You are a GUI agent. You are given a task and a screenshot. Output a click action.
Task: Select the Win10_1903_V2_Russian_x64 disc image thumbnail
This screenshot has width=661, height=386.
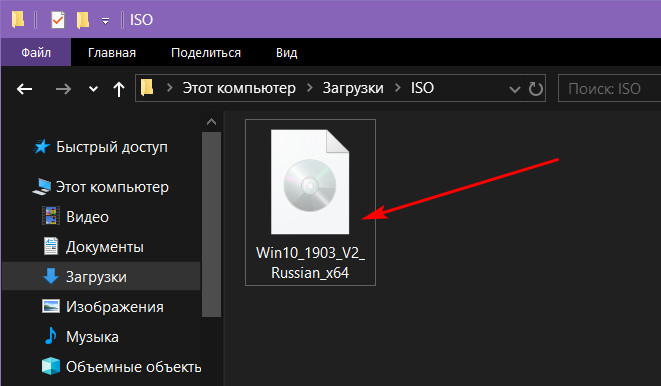pyautogui.click(x=310, y=182)
